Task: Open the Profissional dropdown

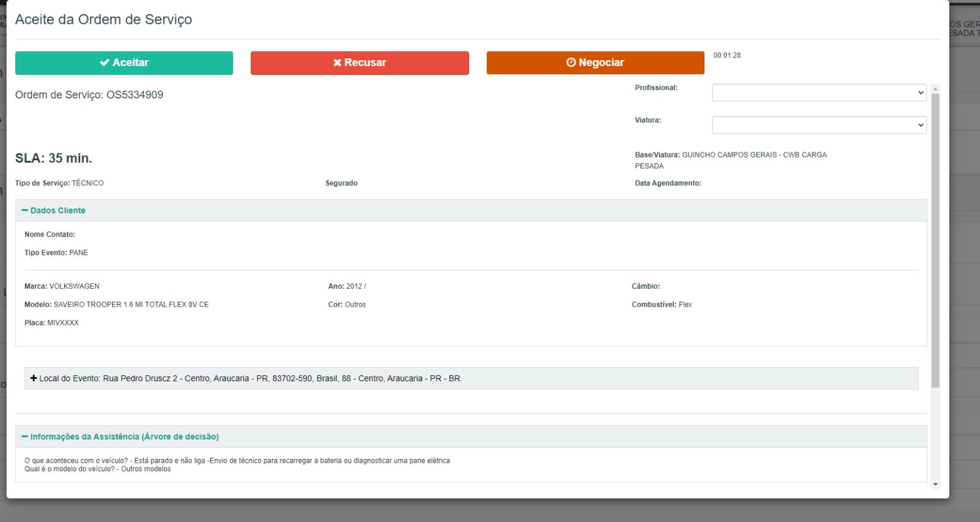Action: pyautogui.click(x=819, y=93)
